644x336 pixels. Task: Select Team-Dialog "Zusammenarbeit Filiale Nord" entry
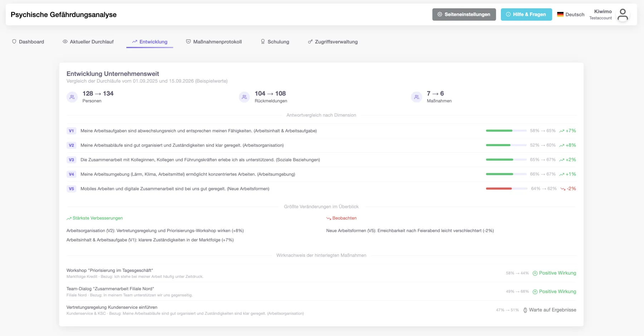(321, 292)
